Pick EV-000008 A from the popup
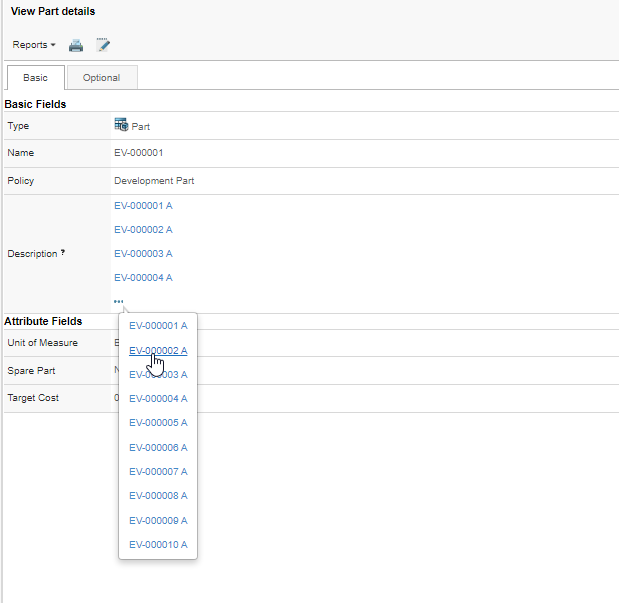 coord(158,496)
